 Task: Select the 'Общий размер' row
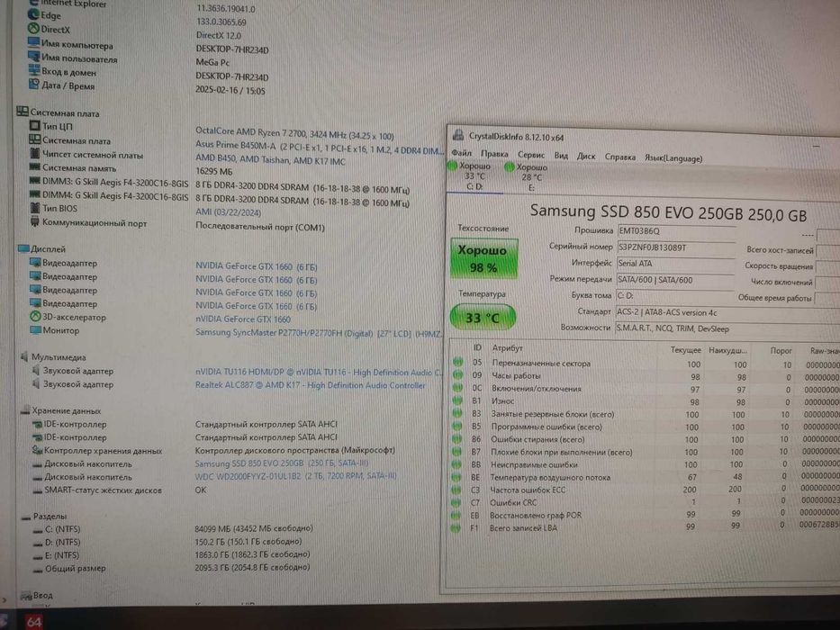click(171, 568)
